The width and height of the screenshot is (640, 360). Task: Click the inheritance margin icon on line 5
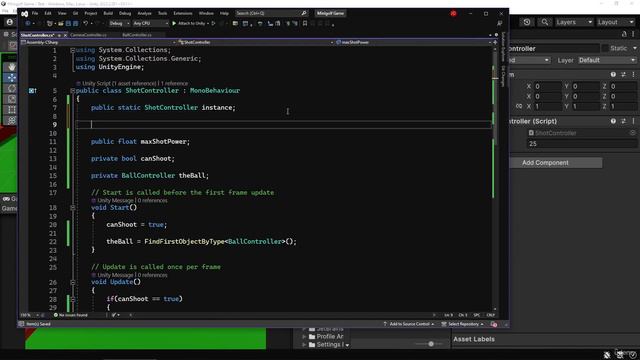pos(32,91)
